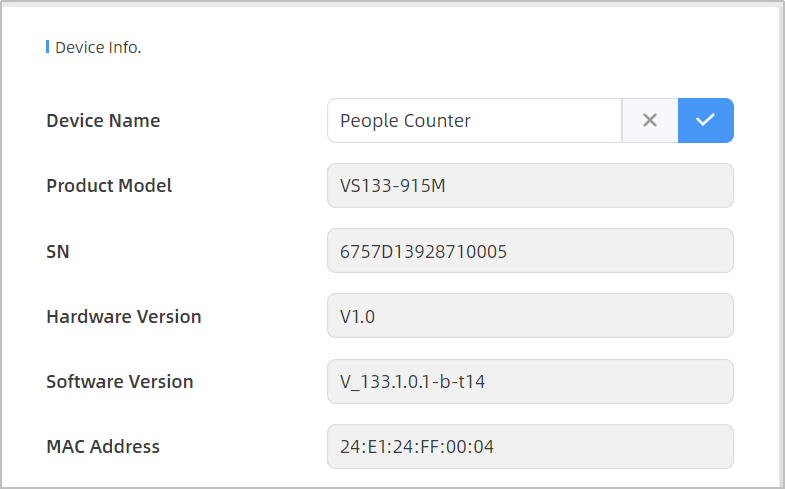Cancel the device name edit with the X
The width and height of the screenshot is (785, 490).
click(650, 120)
